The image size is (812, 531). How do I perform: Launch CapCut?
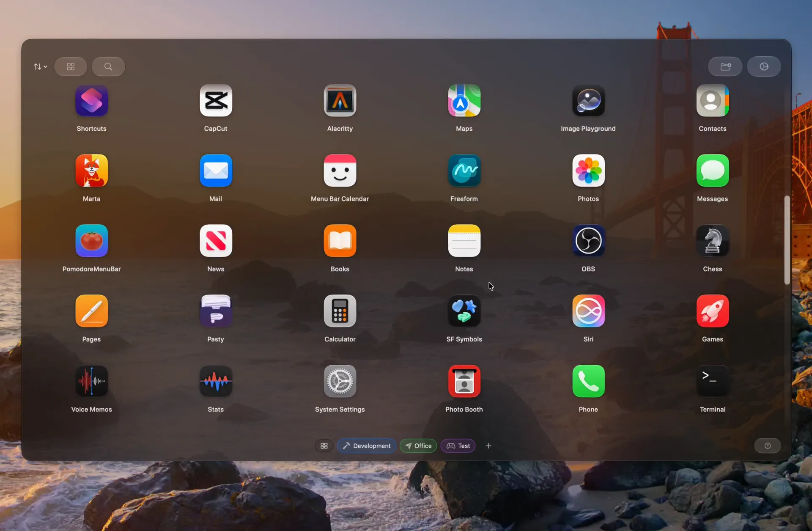pos(216,101)
